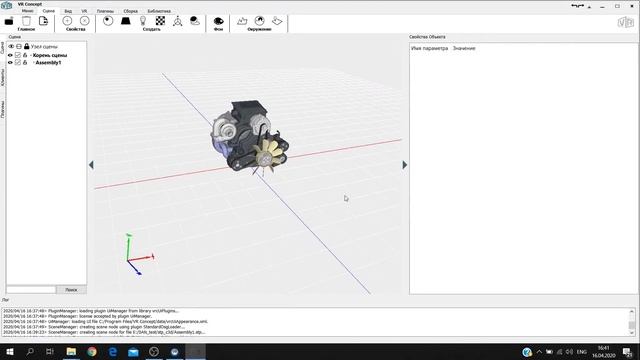Screen dimensions: 640x360
Task: Select the Корень сцены tree node
Action: [x=50, y=55]
